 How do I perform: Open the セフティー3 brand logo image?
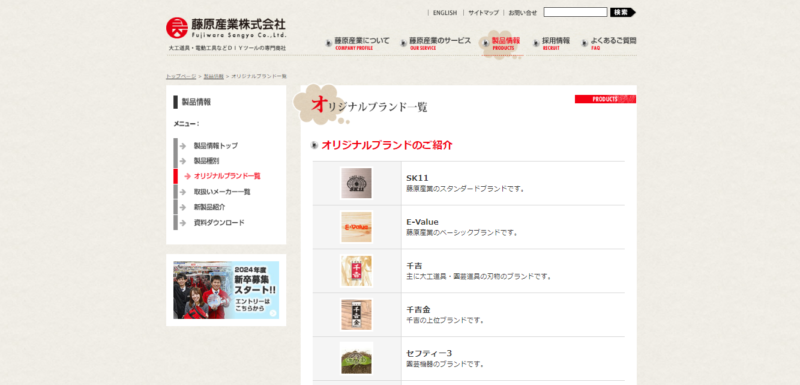[356, 358]
